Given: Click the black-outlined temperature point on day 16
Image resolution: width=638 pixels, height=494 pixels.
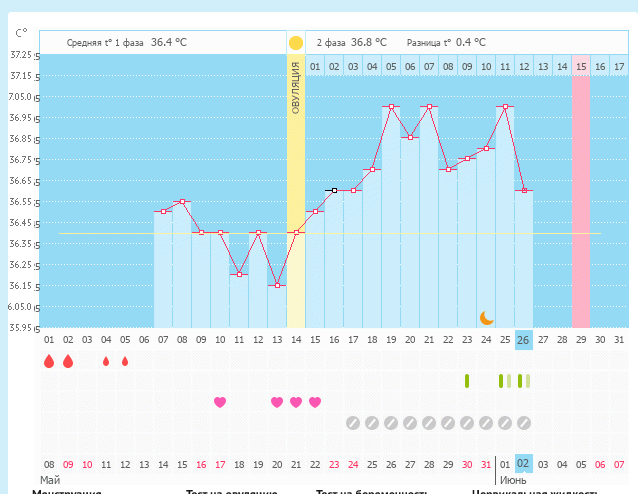Looking at the screenshot, I should [334, 190].
